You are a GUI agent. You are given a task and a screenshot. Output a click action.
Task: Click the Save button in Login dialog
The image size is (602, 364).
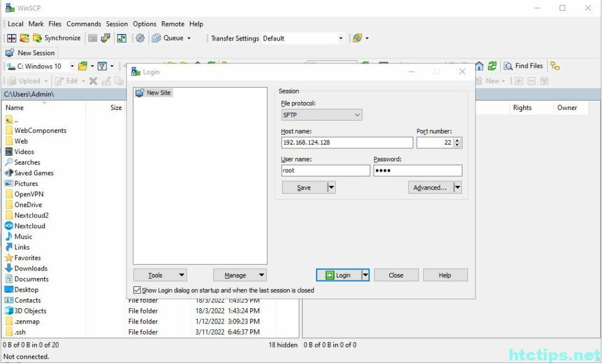pyautogui.click(x=304, y=188)
